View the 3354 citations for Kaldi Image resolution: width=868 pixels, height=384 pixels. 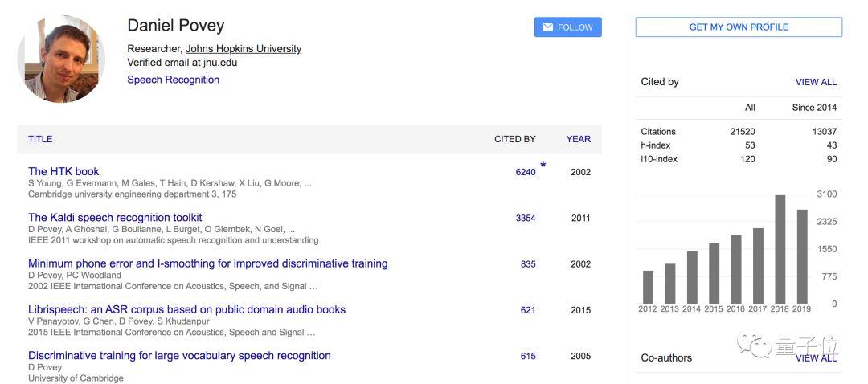(x=526, y=219)
